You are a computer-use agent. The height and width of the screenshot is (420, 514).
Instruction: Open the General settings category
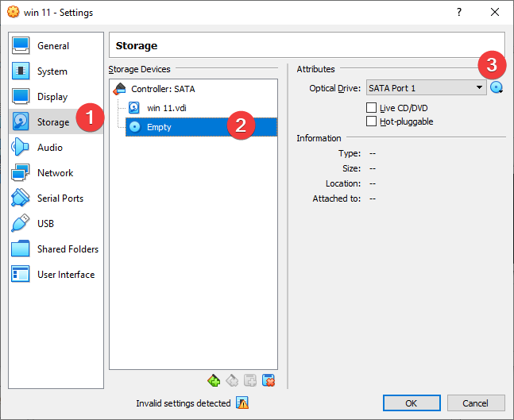tap(56, 45)
